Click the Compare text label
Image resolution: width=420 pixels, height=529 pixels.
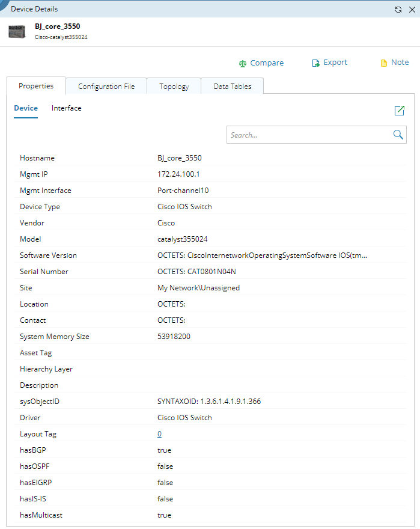pos(267,63)
